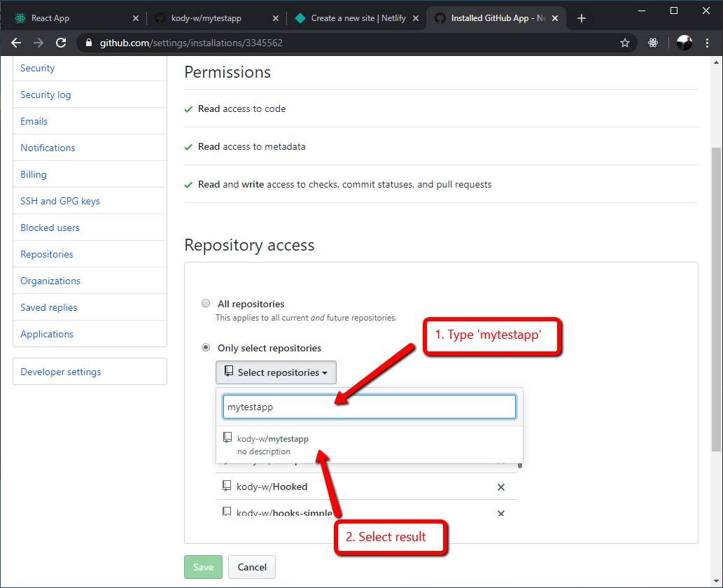This screenshot has height=588, width=723.
Task: Open the Repositories settings page
Action: (47, 254)
